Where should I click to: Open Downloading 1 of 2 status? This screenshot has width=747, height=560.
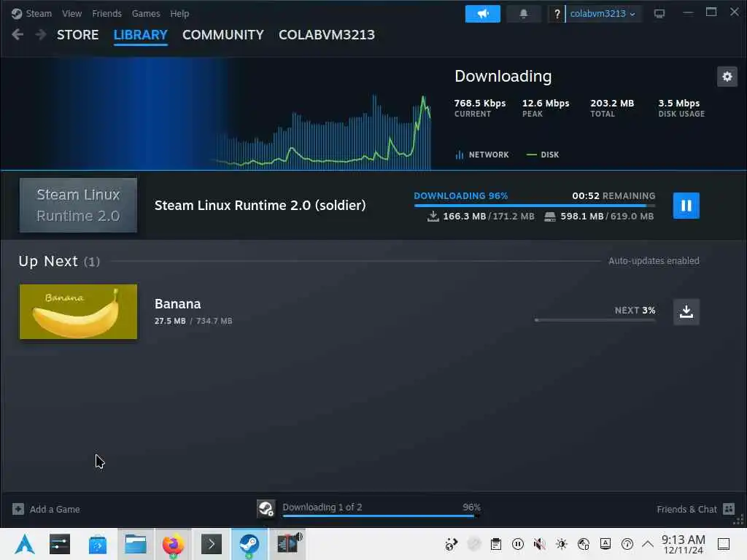tap(322, 507)
